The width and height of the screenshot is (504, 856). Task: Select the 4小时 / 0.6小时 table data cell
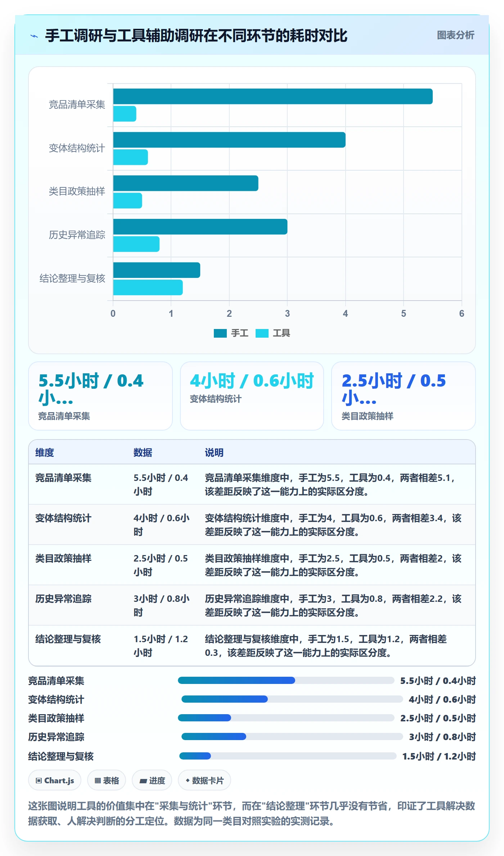(x=162, y=525)
